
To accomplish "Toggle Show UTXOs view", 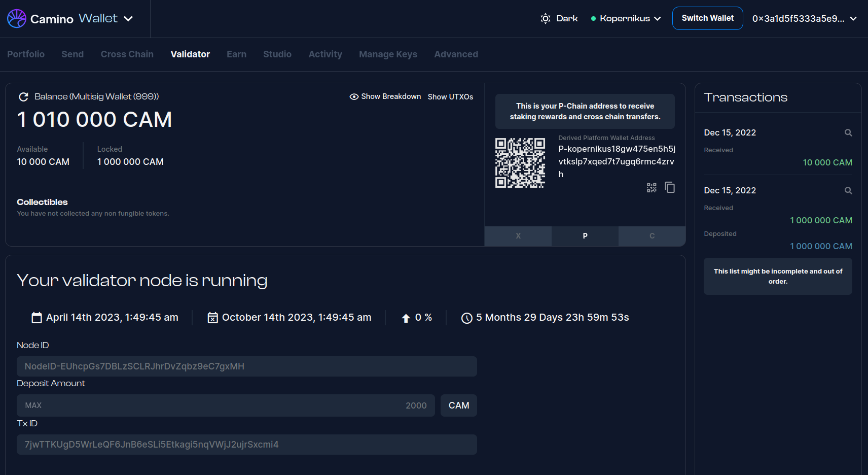I will [450, 97].
